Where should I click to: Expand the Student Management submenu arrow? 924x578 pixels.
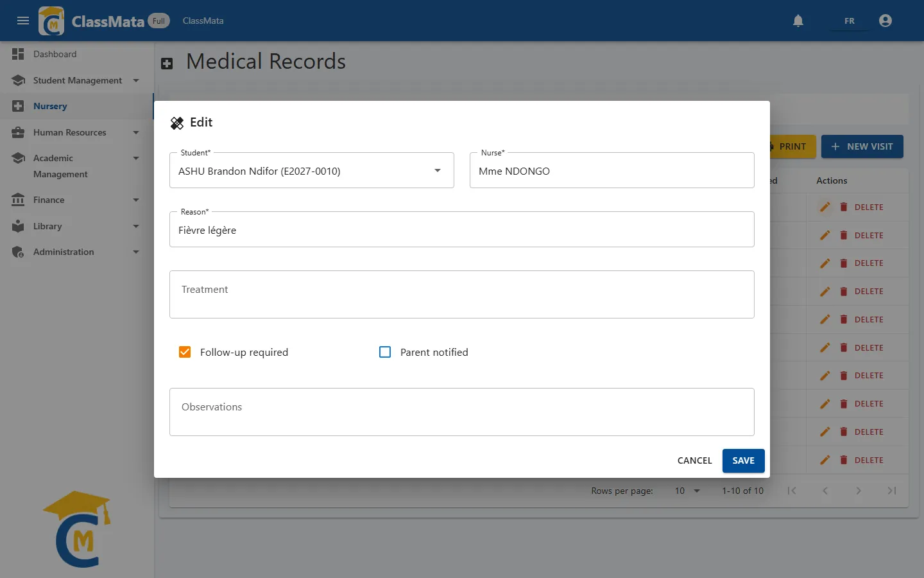[x=136, y=80]
